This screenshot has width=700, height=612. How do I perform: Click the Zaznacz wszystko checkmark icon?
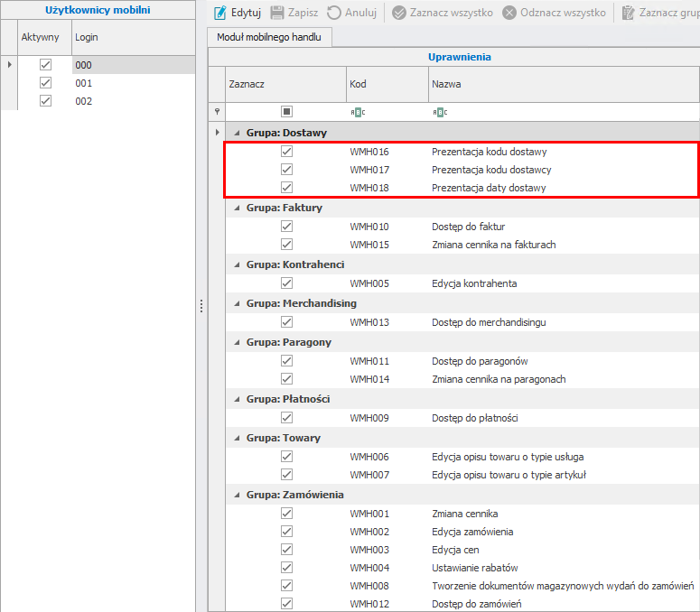point(399,14)
